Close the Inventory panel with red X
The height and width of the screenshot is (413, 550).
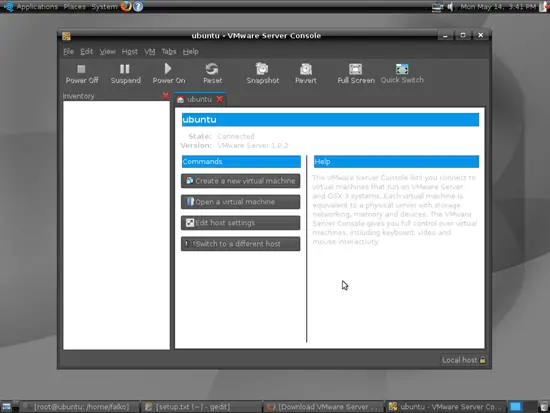point(165,95)
